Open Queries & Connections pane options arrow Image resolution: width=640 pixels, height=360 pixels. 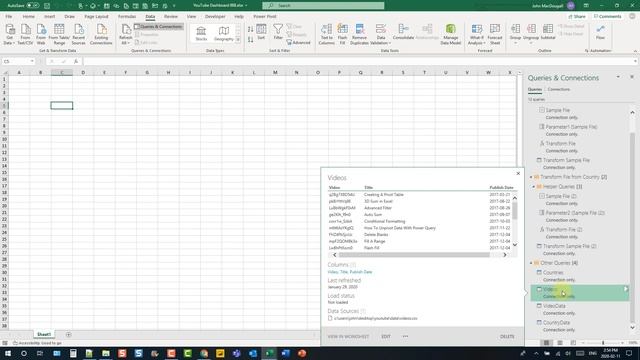pyautogui.click(x=618, y=77)
